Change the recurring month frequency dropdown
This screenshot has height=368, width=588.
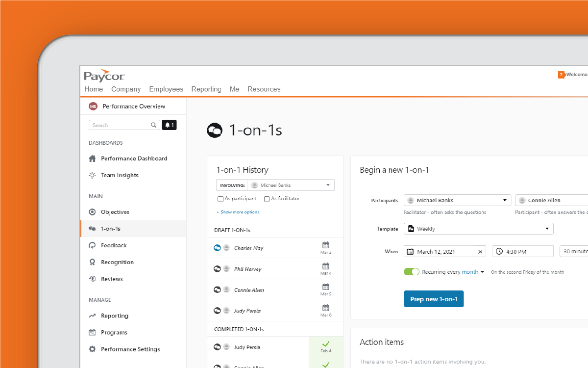tap(473, 272)
